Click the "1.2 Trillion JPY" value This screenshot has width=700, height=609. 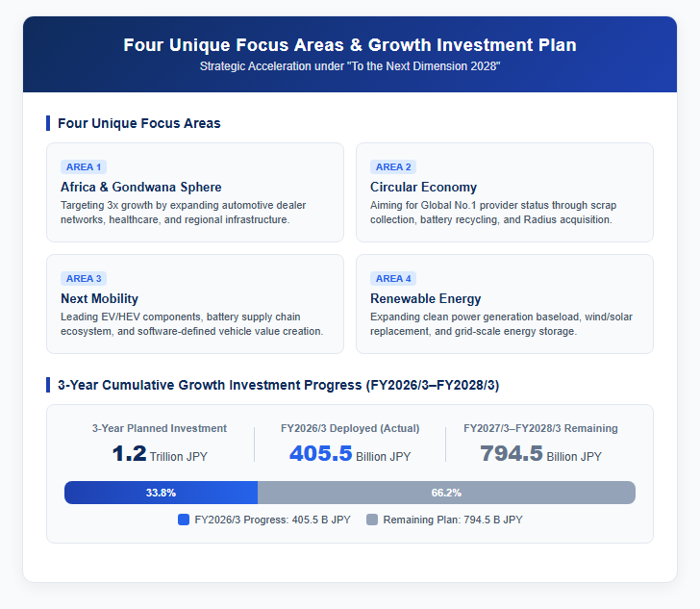(x=160, y=454)
